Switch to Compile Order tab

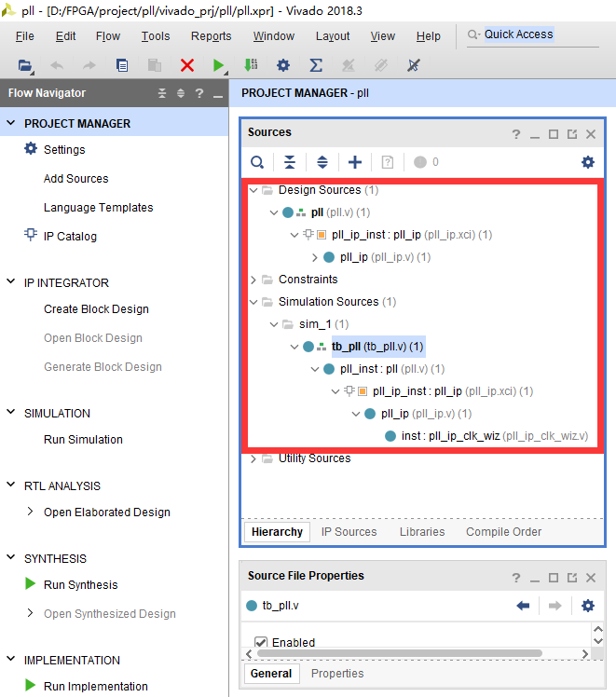[503, 532]
